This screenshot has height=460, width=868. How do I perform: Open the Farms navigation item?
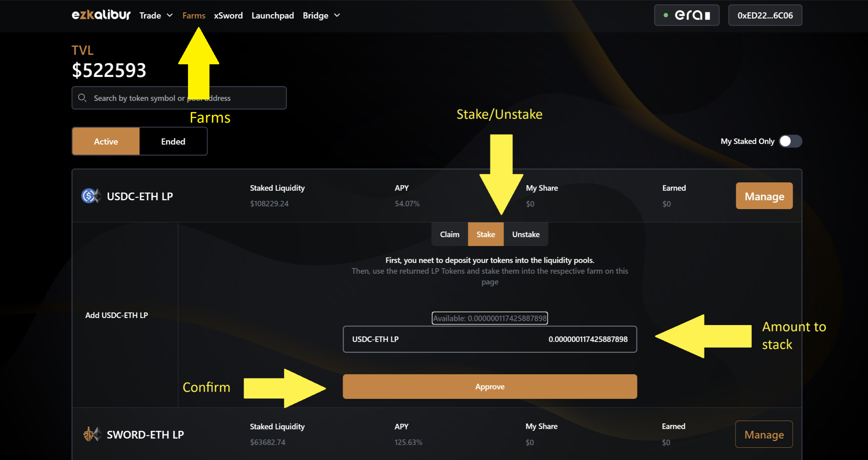(x=194, y=15)
